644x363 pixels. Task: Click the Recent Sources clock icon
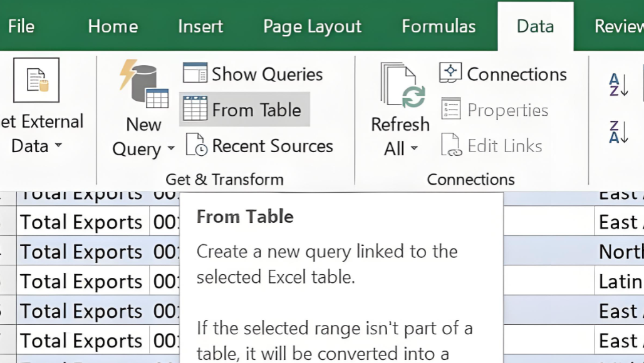pyautogui.click(x=196, y=146)
